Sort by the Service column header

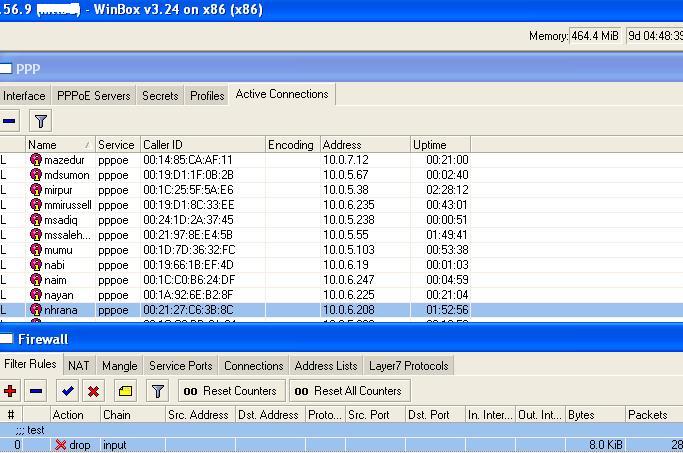point(118,145)
